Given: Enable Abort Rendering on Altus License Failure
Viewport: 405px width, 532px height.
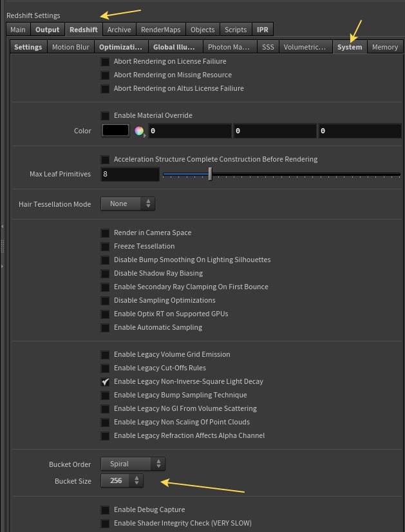Looking at the screenshot, I should [x=105, y=89].
